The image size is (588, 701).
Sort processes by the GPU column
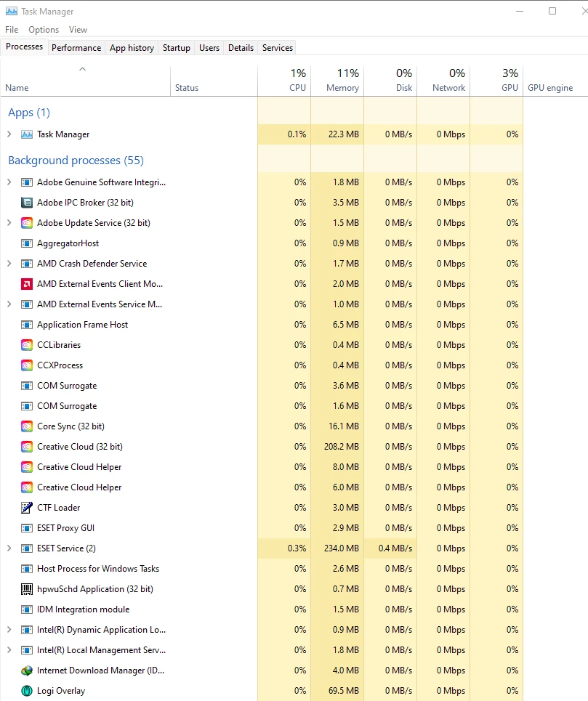[496, 81]
